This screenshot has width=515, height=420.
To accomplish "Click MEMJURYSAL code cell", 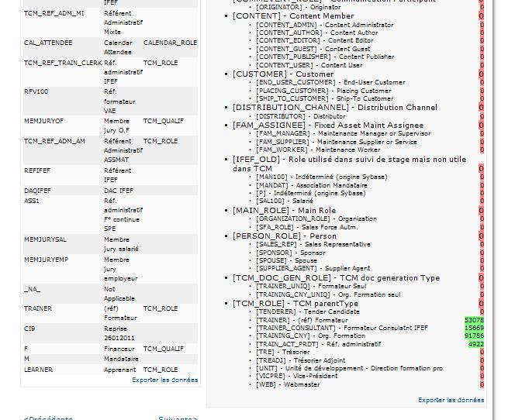I will click(x=45, y=240).
